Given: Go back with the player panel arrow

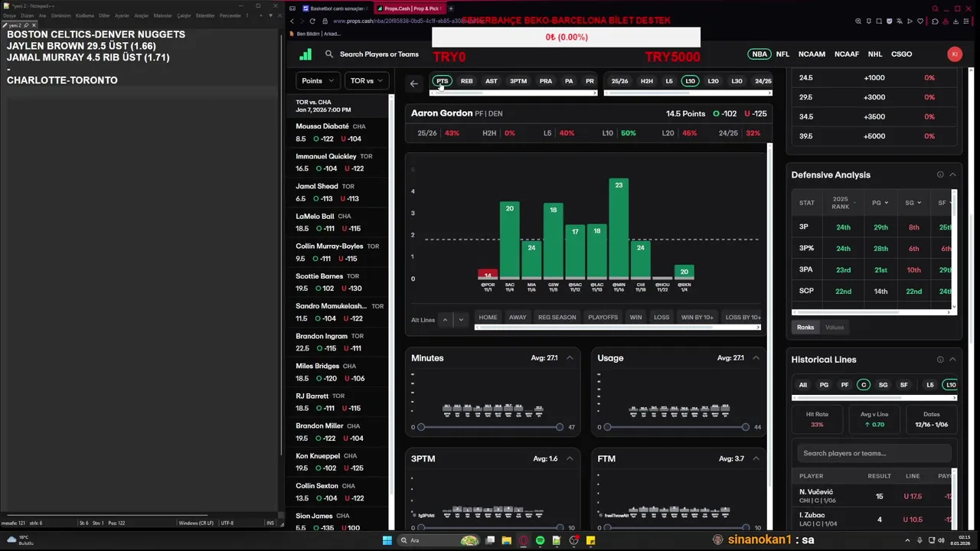Looking at the screenshot, I should (414, 83).
